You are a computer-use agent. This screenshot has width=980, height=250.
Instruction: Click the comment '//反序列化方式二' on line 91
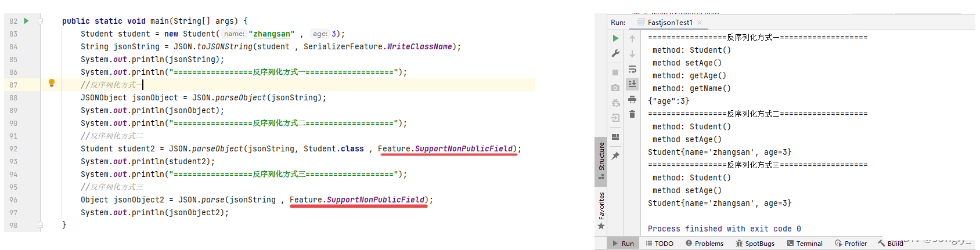coord(112,136)
